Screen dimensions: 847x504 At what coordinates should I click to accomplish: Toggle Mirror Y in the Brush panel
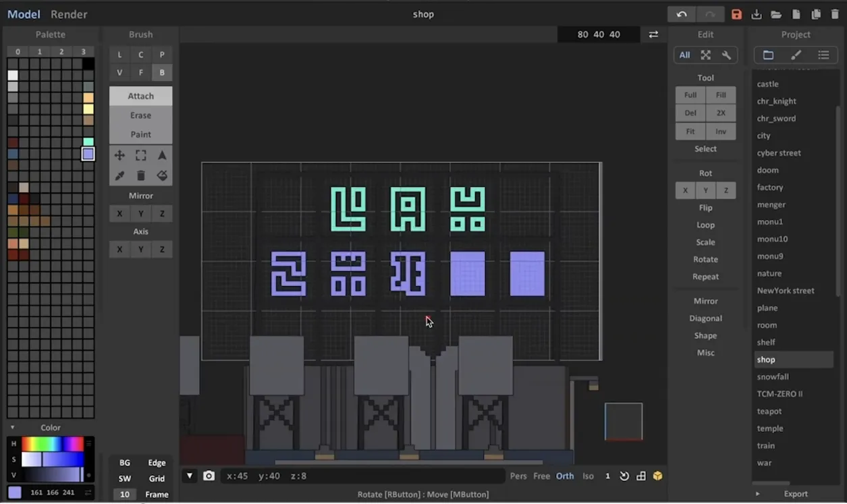140,213
